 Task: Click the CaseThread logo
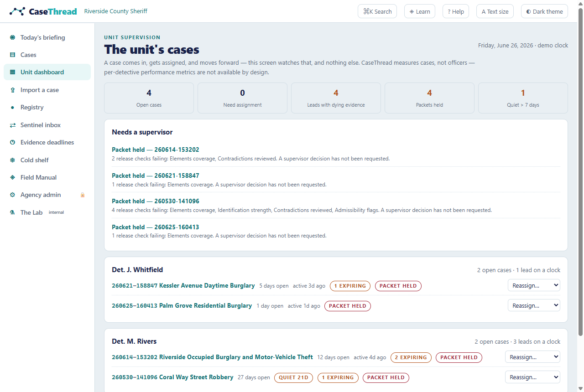tap(43, 11)
